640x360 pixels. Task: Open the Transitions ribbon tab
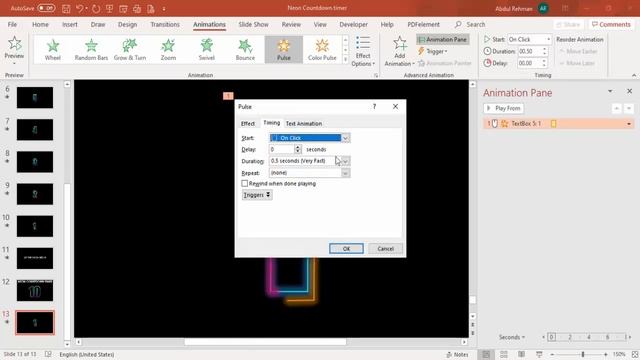(165, 24)
